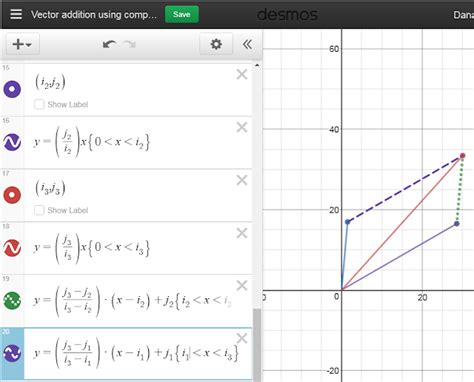Screen dimensions: 474x382
Task: Click the green dotted line on graph
Action: pyautogui.click(x=460, y=190)
